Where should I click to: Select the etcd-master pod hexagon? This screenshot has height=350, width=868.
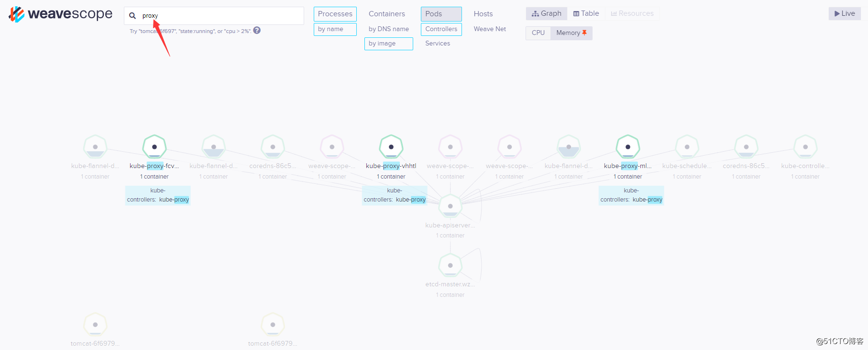tap(450, 265)
